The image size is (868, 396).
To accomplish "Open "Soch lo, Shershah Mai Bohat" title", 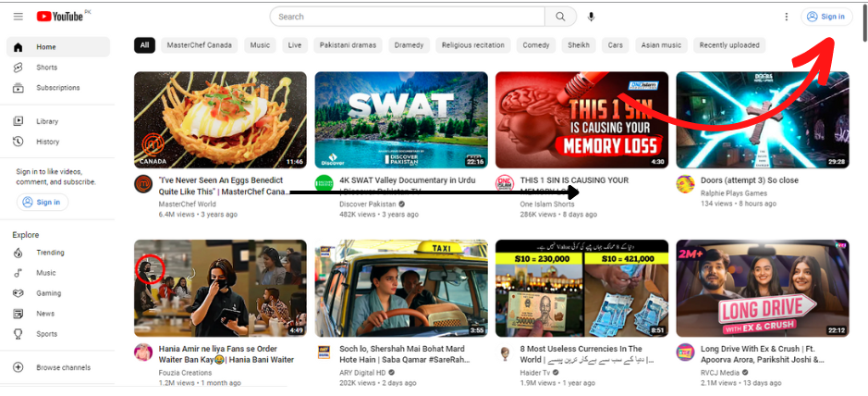I will coord(404,354).
